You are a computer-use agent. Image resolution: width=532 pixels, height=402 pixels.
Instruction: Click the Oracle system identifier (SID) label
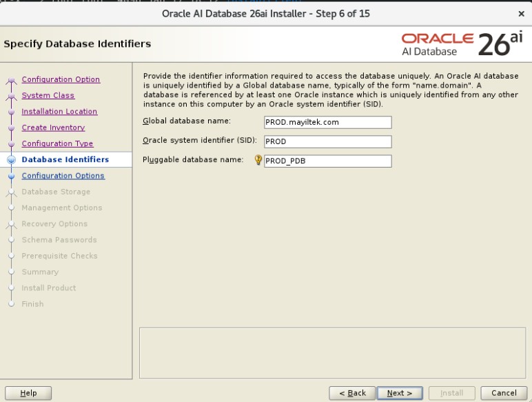pyautogui.click(x=200, y=140)
